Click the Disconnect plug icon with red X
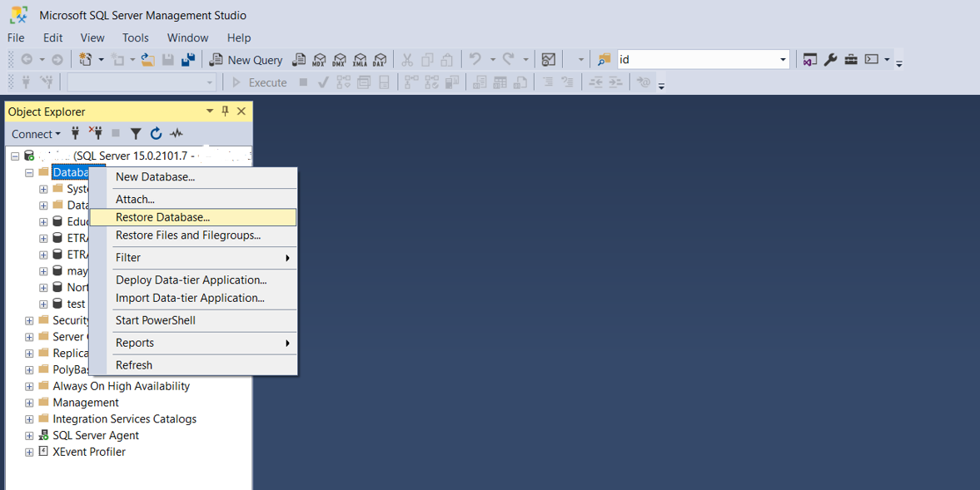 tap(96, 133)
